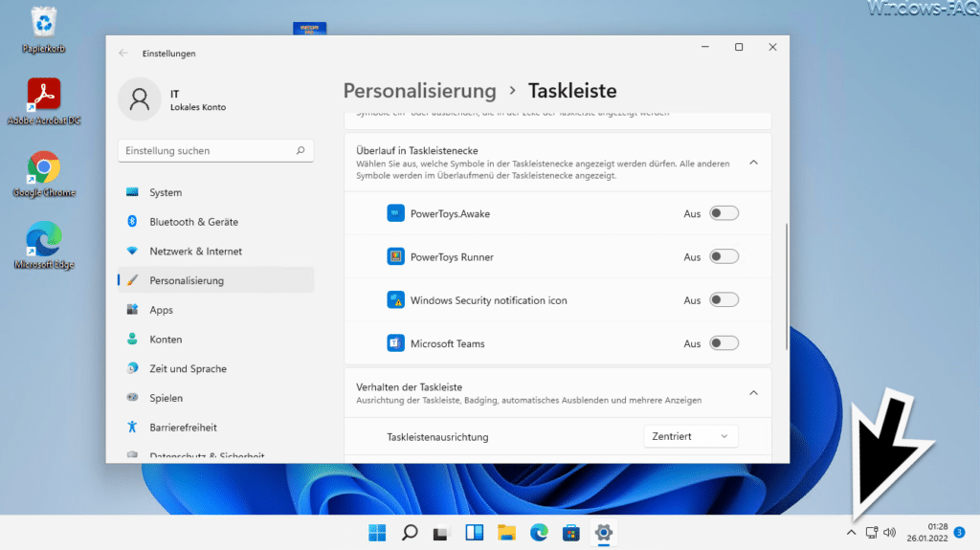Click the PowerToys.Awake app icon
Image resolution: width=980 pixels, height=550 pixels.
click(x=395, y=213)
